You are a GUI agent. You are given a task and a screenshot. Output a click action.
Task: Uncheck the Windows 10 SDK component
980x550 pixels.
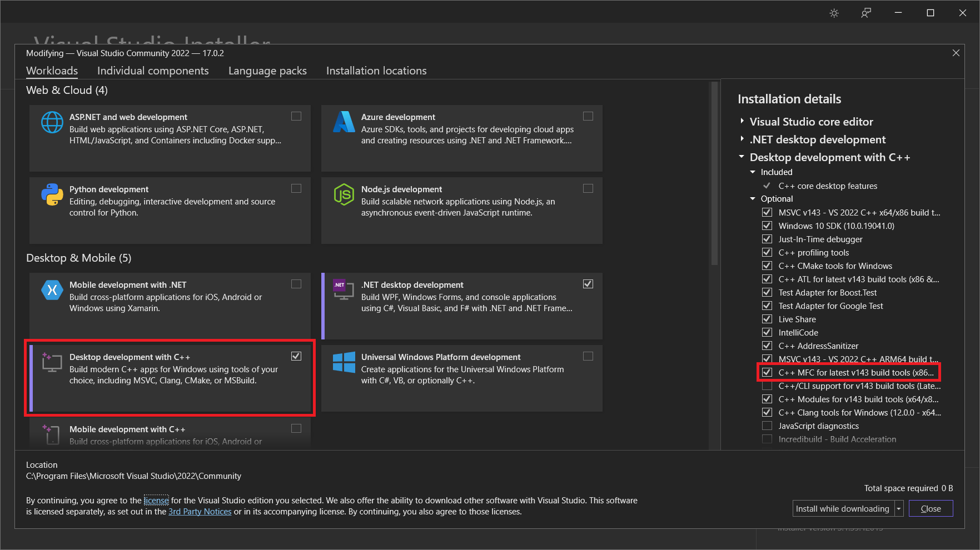click(767, 226)
